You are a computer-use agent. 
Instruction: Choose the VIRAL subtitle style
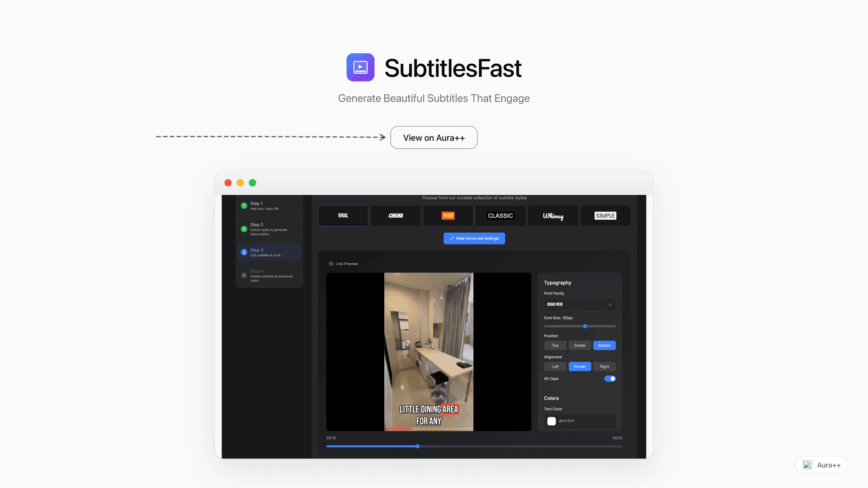(343, 216)
